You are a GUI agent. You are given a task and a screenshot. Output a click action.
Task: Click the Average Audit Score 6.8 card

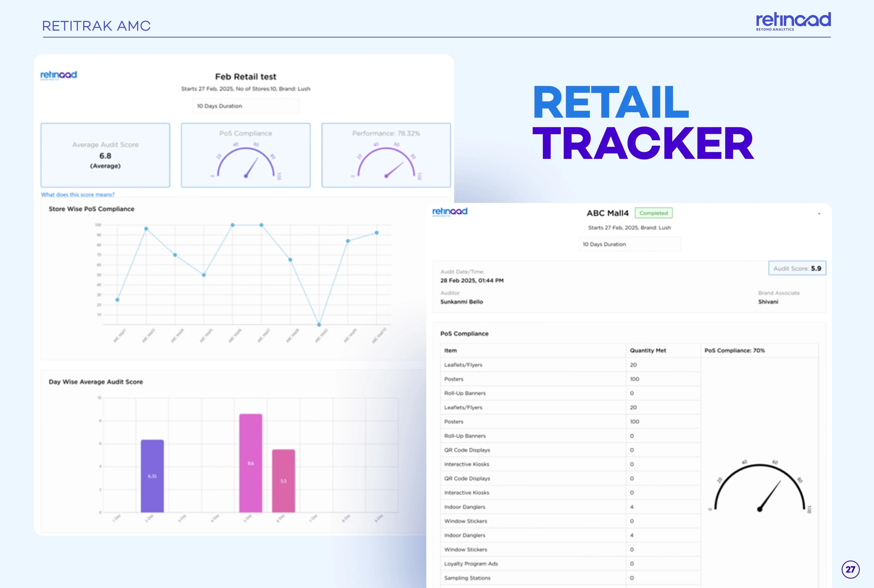coord(105,155)
